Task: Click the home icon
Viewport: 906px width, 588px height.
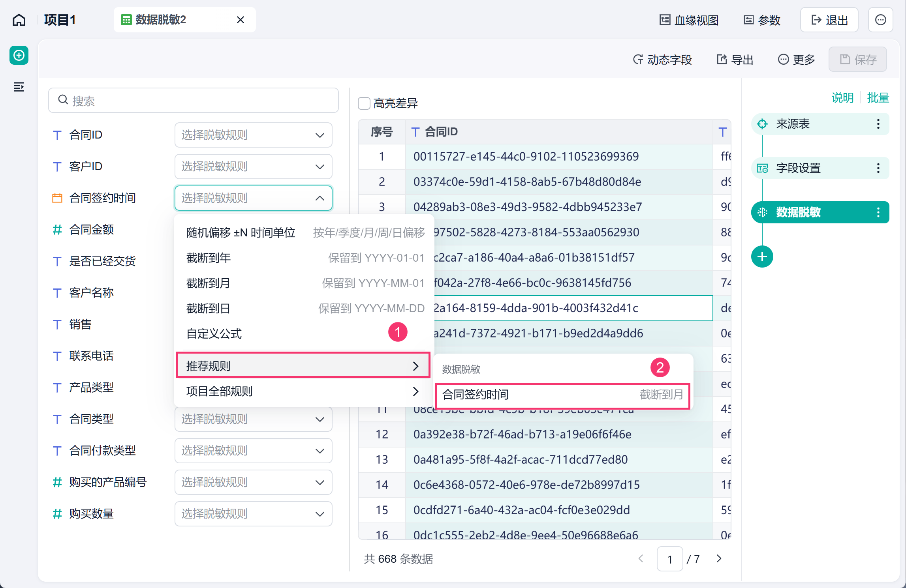Action: pyautogui.click(x=19, y=20)
